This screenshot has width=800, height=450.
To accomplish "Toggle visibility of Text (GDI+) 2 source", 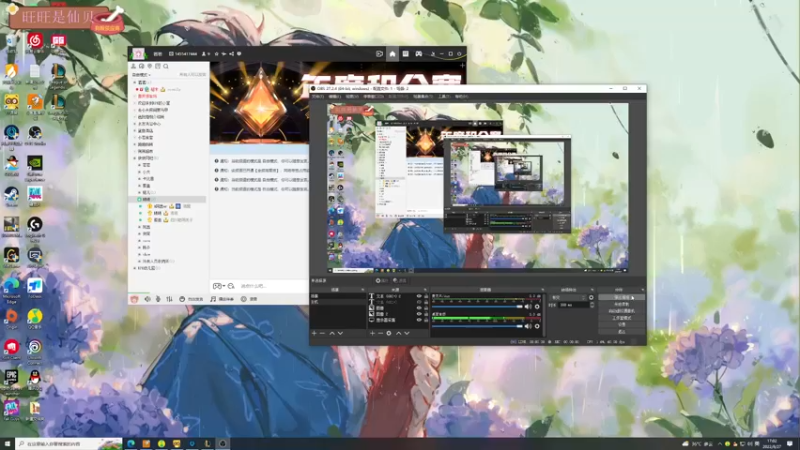I will coord(419,296).
